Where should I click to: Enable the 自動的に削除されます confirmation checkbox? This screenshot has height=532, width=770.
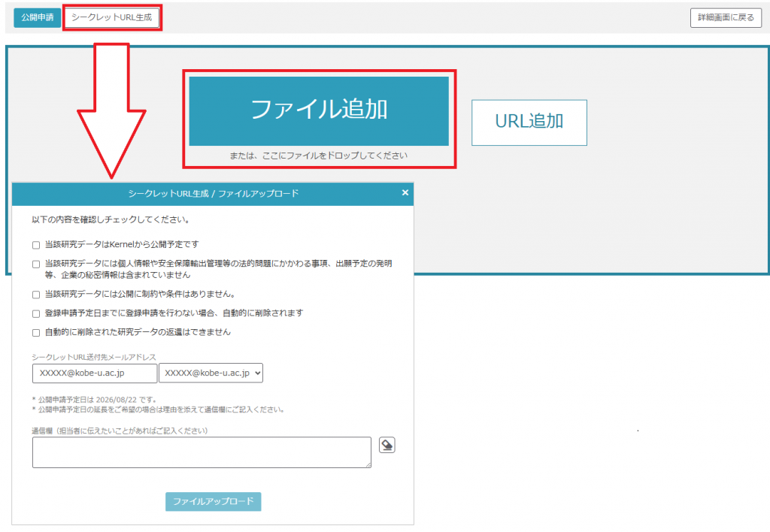coord(36,313)
